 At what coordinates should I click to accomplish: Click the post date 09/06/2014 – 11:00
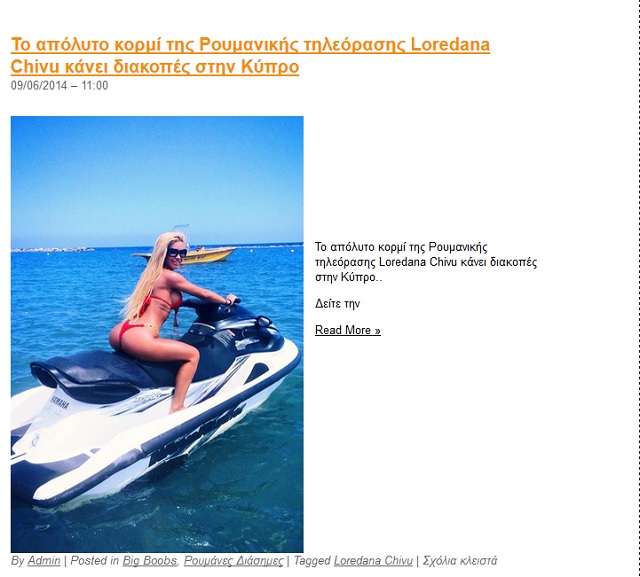point(60,86)
